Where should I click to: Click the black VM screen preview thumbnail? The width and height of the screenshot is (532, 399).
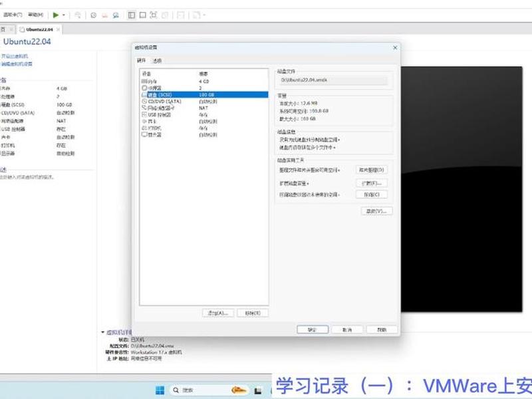pos(462,189)
